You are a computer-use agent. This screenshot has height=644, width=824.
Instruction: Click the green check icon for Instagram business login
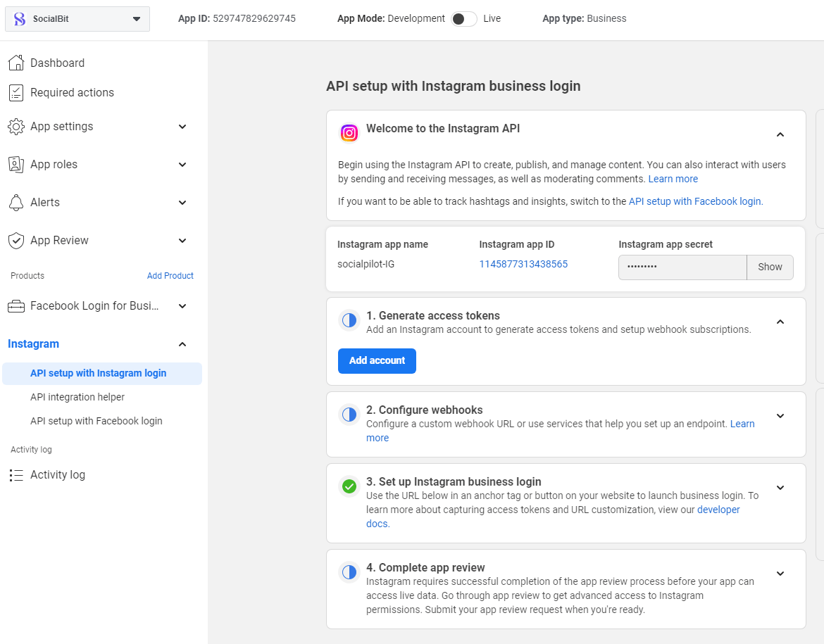(349, 486)
